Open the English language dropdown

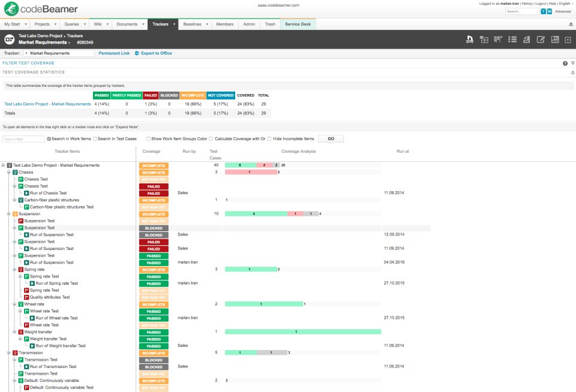coord(566,4)
